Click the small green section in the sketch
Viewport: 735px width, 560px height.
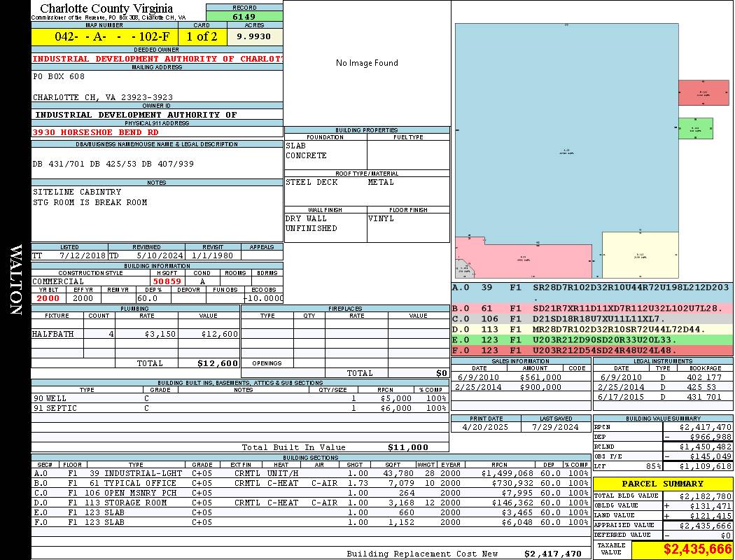pyautogui.click(x=695, y=128)
